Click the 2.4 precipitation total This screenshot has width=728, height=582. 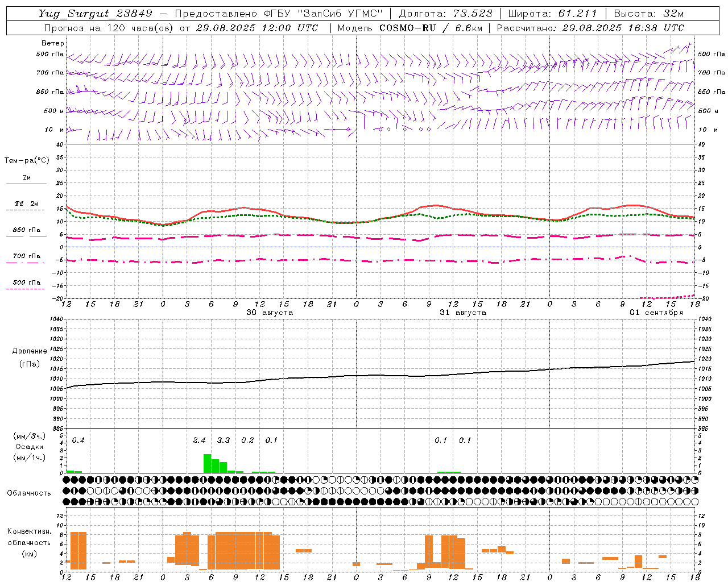point(199,440)
